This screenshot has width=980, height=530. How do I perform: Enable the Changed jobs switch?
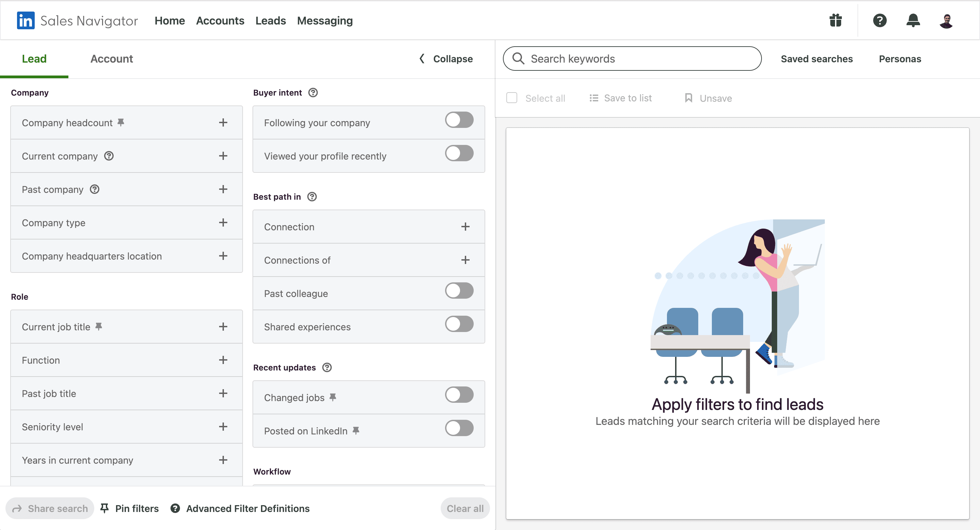pyautogui.click(x=459, y=395)
